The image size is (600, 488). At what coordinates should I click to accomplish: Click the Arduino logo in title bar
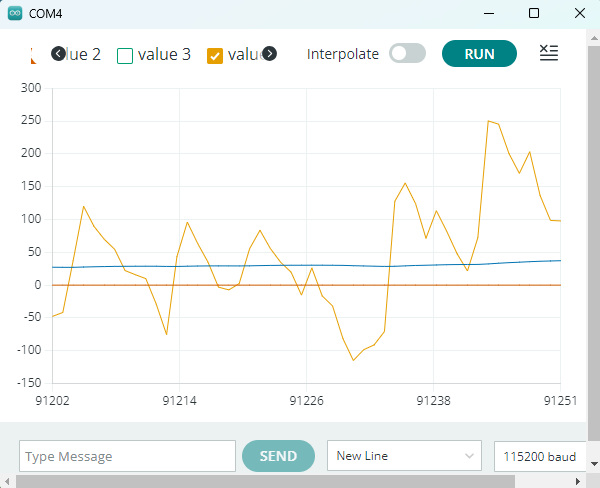pyautogui.click(x=13, y=13)
